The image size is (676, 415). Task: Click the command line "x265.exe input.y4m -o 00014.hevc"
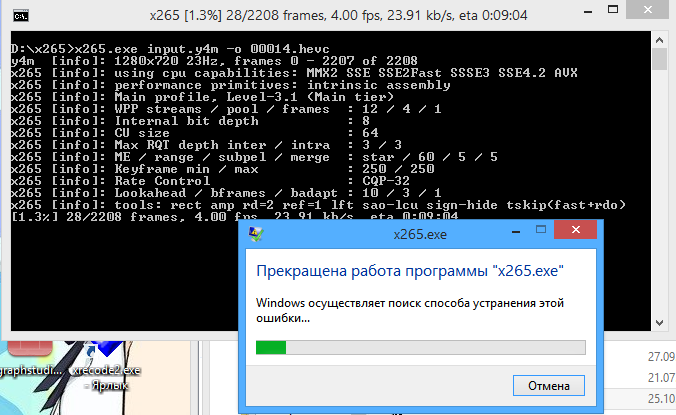203,49
